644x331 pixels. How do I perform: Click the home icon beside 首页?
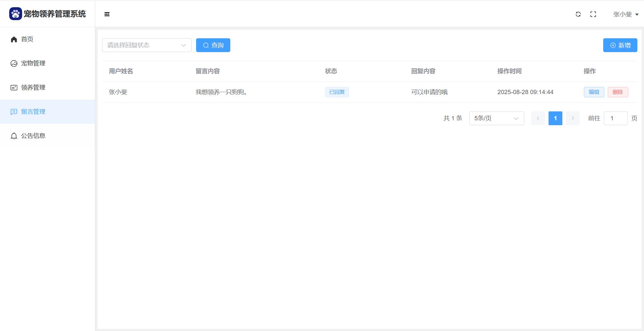[14, 39]
